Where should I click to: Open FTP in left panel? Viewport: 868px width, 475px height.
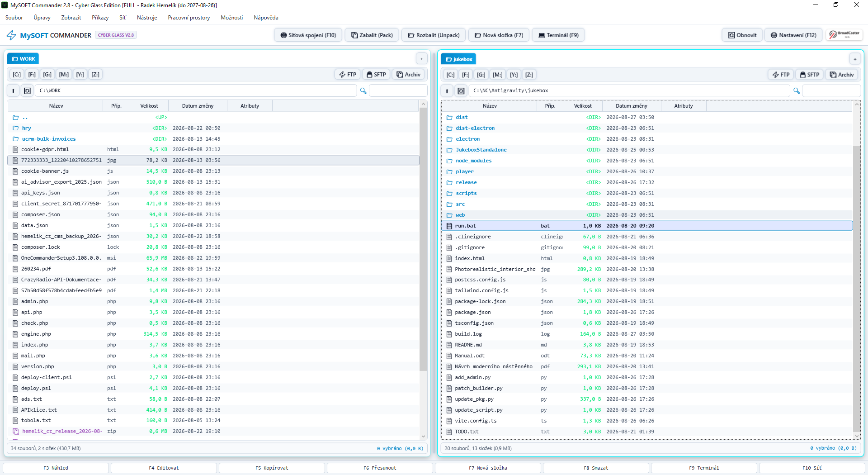coord(348,75)
